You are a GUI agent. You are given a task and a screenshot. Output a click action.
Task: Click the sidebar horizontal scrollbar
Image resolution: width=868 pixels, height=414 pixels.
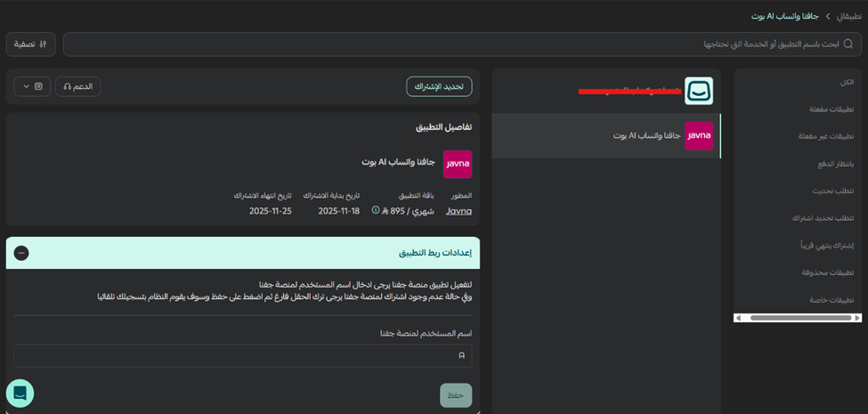click(x=800, y=318)
